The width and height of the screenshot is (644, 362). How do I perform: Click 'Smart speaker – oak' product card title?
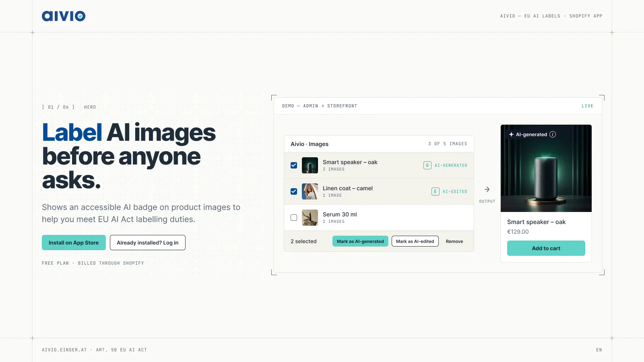[537, 222]
